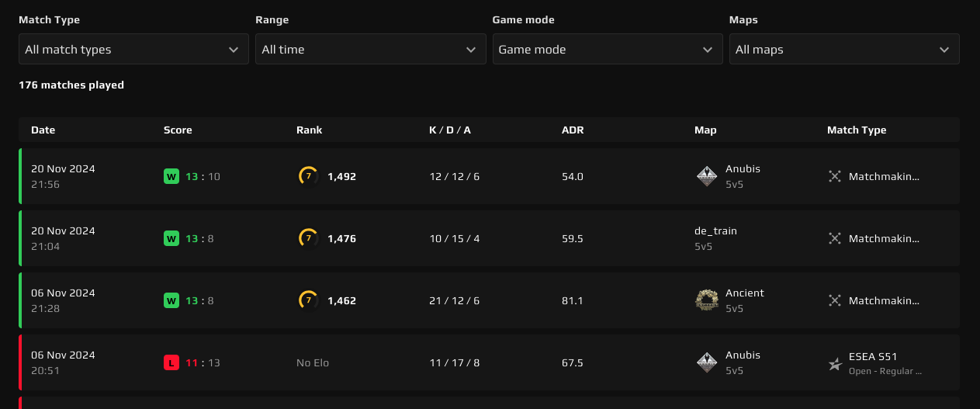Click the ESEA S51 star icon
The width and height of the screenshot is (980, 409).
click(835, 363)
